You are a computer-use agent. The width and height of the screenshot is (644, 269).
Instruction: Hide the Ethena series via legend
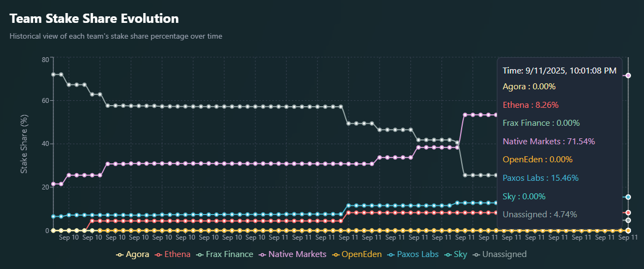173,254
